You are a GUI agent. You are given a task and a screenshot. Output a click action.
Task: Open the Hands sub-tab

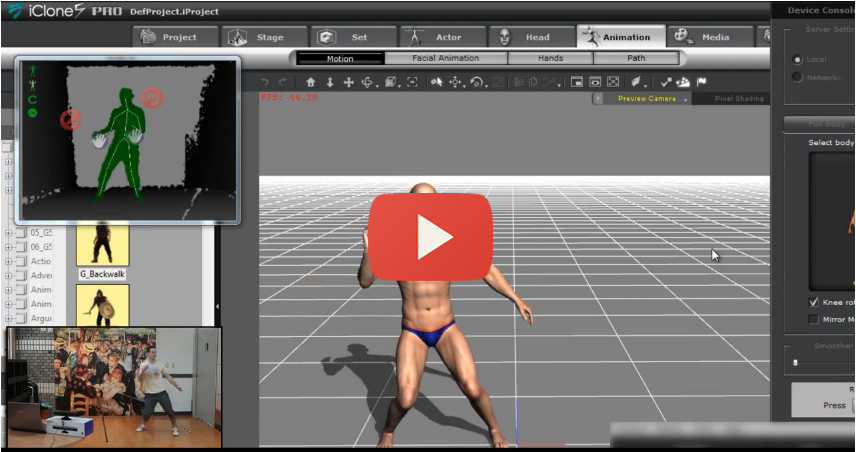550,59
